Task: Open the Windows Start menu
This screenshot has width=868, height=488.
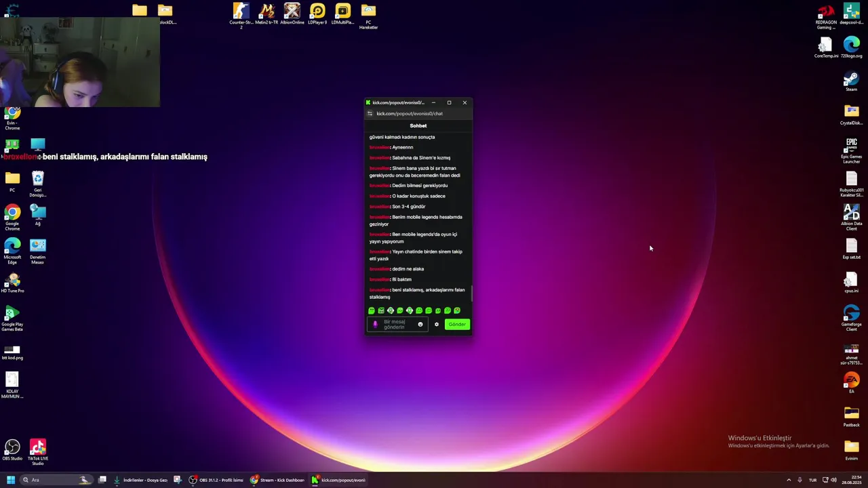Action: (10, 480)
